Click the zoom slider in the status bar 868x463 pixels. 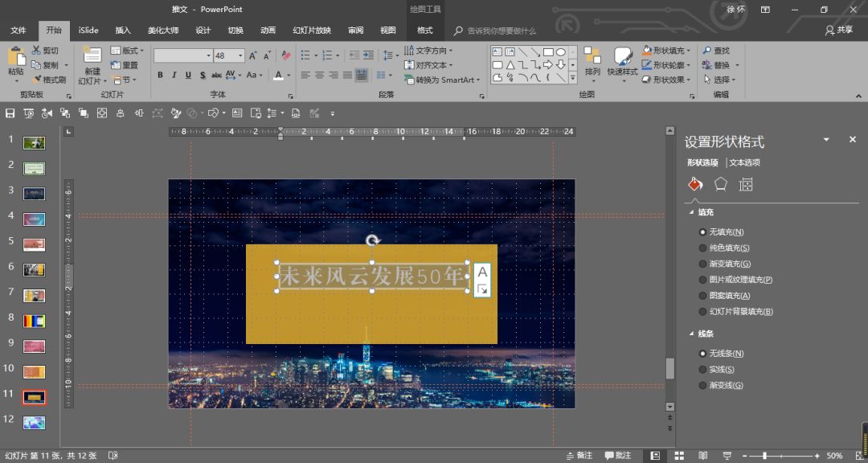(x=764, y=456)
